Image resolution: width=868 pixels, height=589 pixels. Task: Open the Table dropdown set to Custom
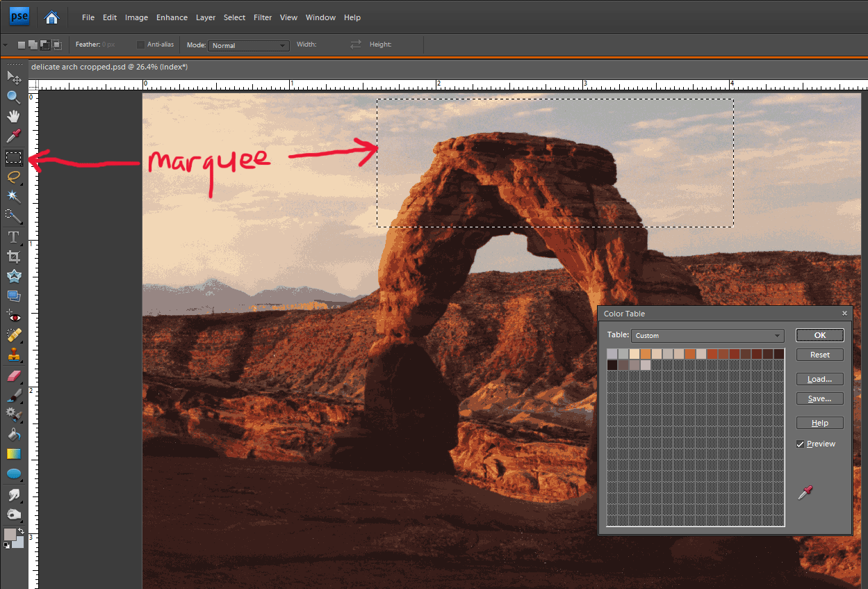[x=707, y=336]
